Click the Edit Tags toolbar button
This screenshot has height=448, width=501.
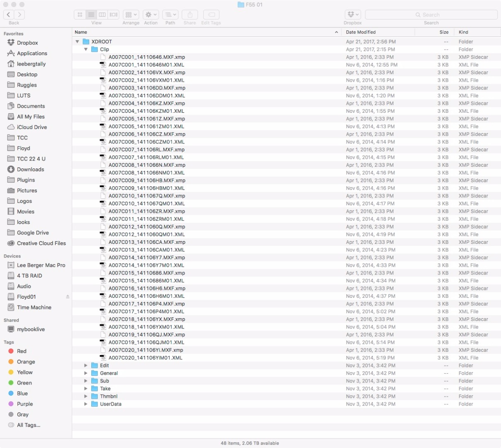tap(211, 15)
